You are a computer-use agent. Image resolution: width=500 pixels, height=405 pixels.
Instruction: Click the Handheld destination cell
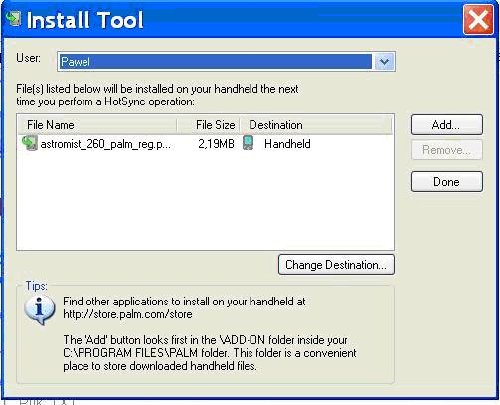(x=287, y=144)
